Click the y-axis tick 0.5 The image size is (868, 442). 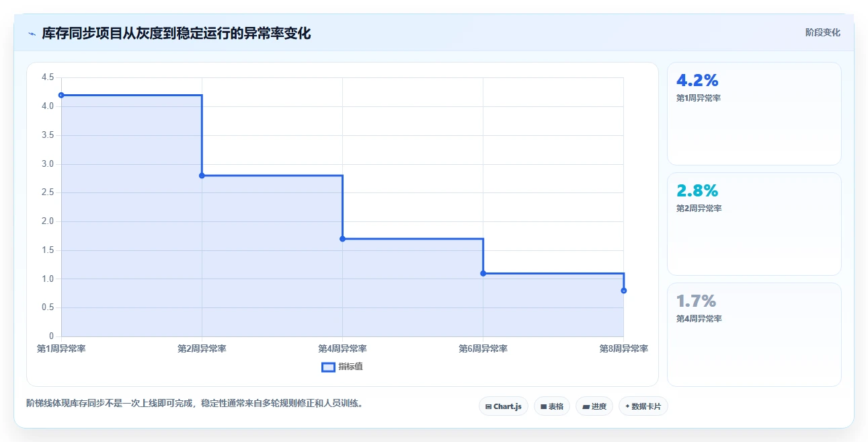click(48, 307)
